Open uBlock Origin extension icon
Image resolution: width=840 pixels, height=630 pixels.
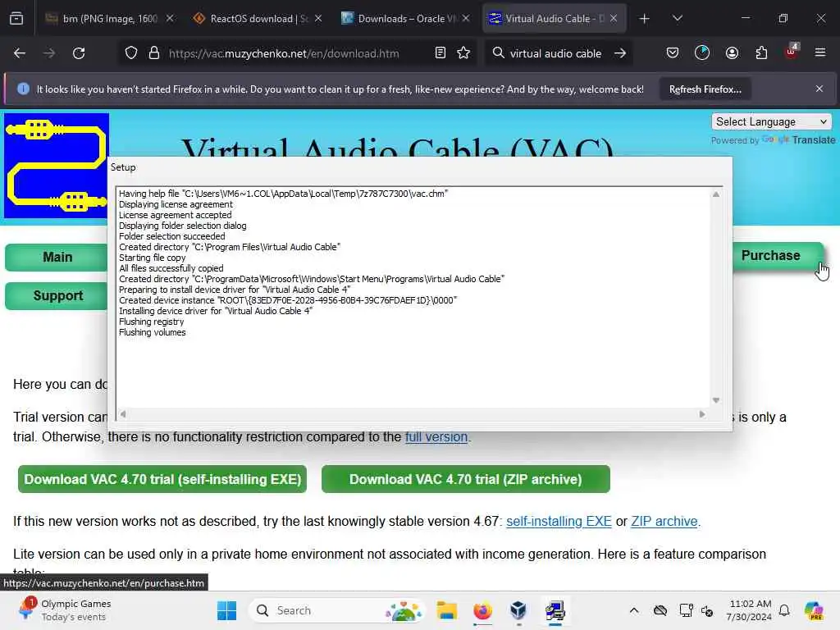(792, 52)
